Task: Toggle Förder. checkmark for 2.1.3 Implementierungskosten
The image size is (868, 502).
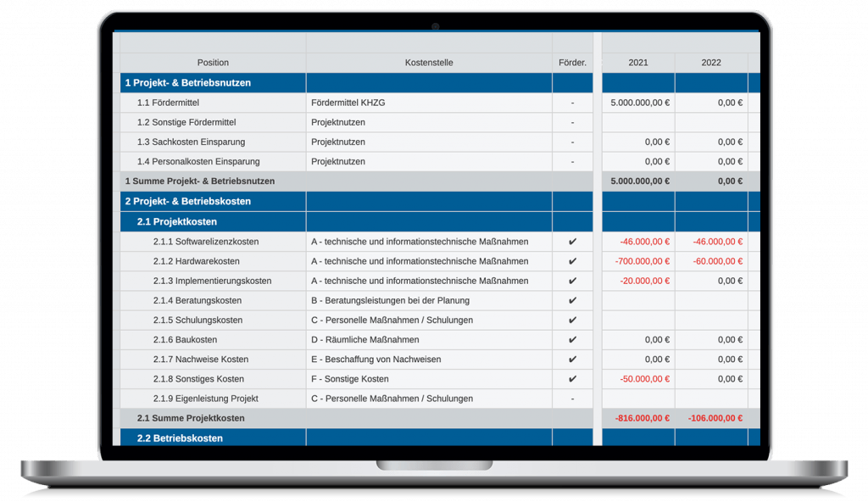Action: (x=572, y=281)
